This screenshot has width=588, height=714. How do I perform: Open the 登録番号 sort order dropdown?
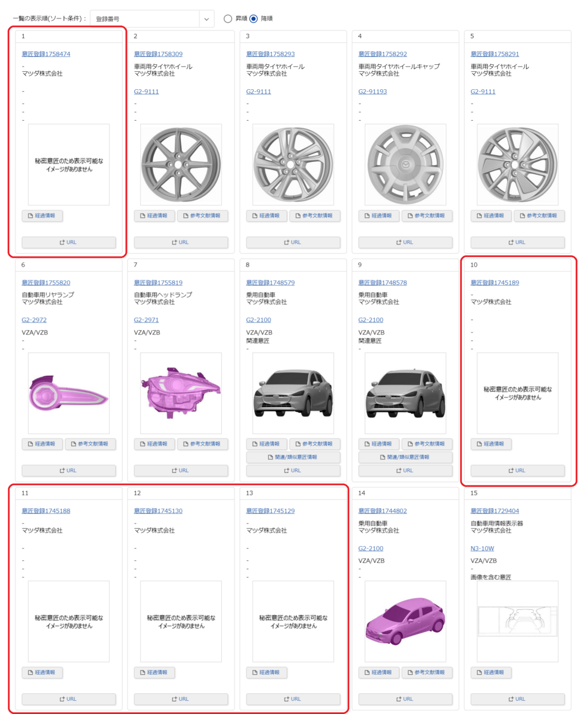pos(152,18)
